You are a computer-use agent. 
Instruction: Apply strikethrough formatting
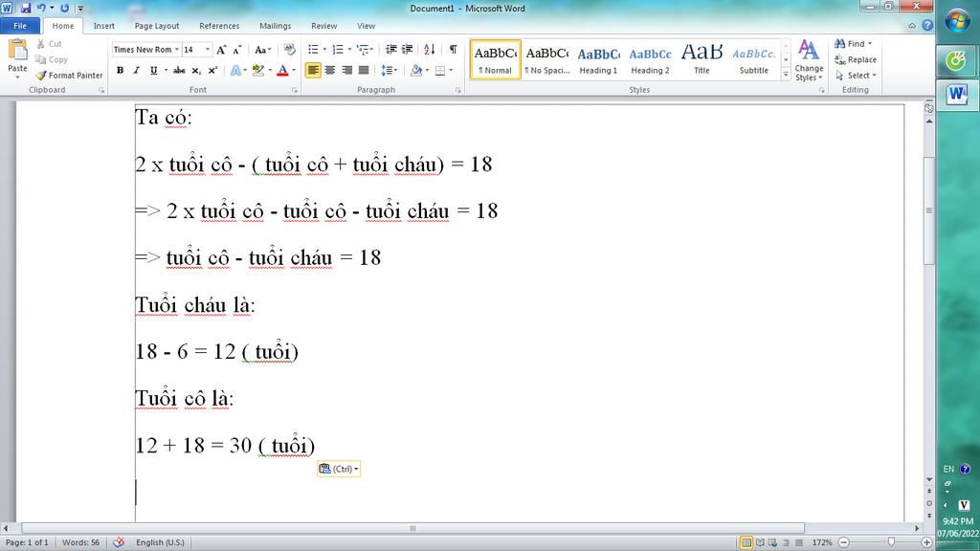coord(179,71)
